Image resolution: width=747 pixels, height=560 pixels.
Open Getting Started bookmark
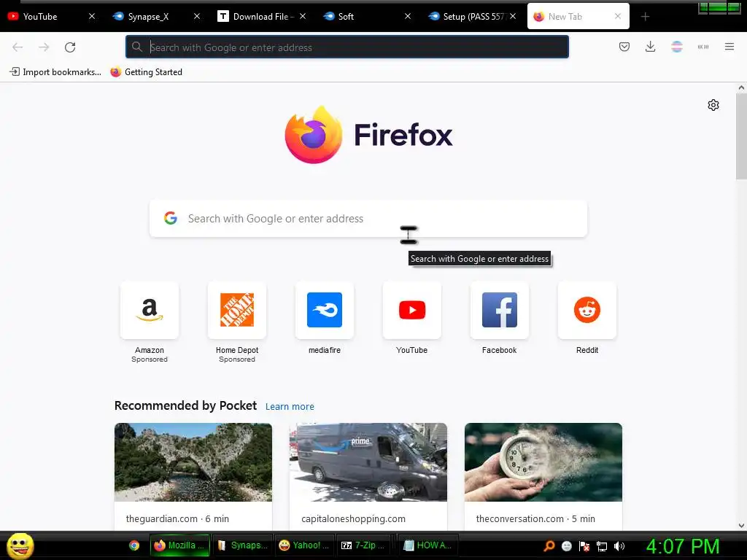146,72
